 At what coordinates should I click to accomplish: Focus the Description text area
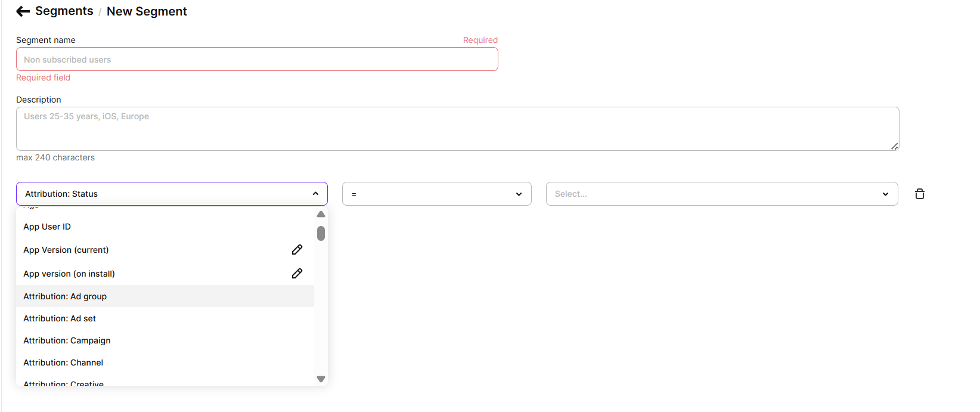[x=457, y=129]
